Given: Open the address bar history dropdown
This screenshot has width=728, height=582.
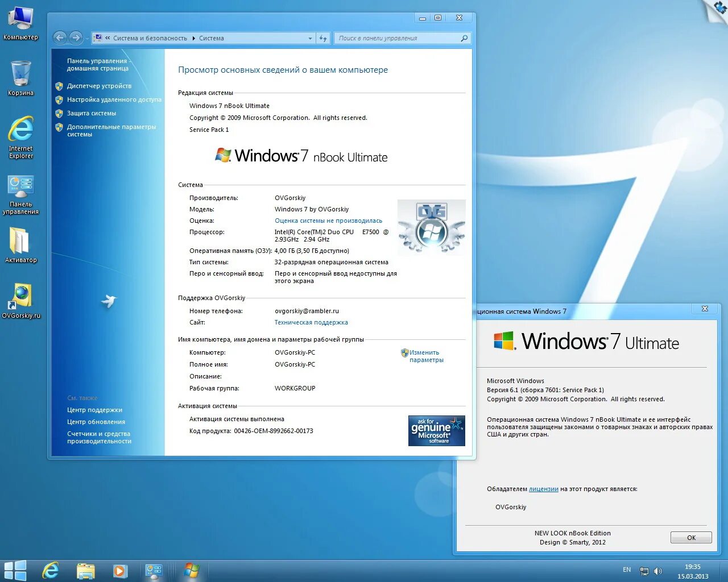Looking at the screenshot, I should [310, 38].
